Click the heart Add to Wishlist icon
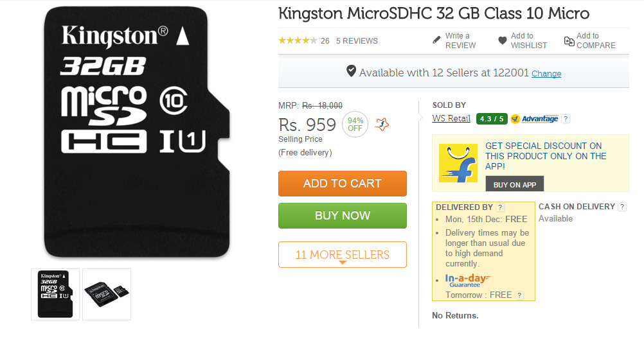 tap(503, 40)
